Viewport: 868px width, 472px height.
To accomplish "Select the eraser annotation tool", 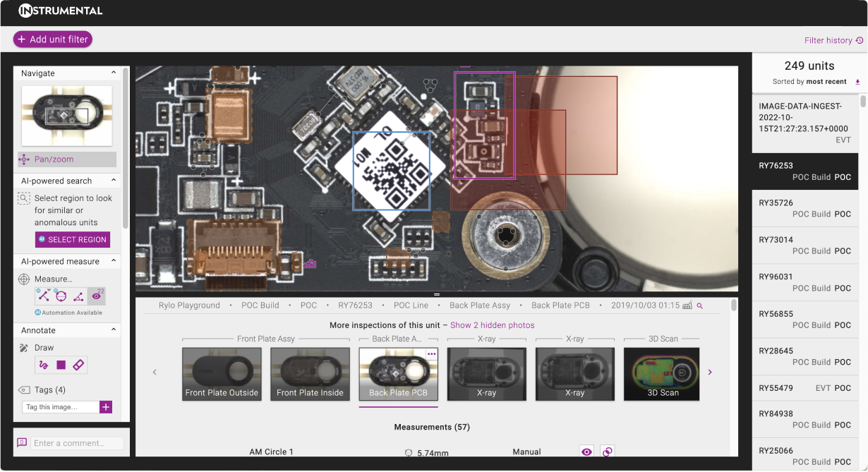I will (x=78, y=365).
